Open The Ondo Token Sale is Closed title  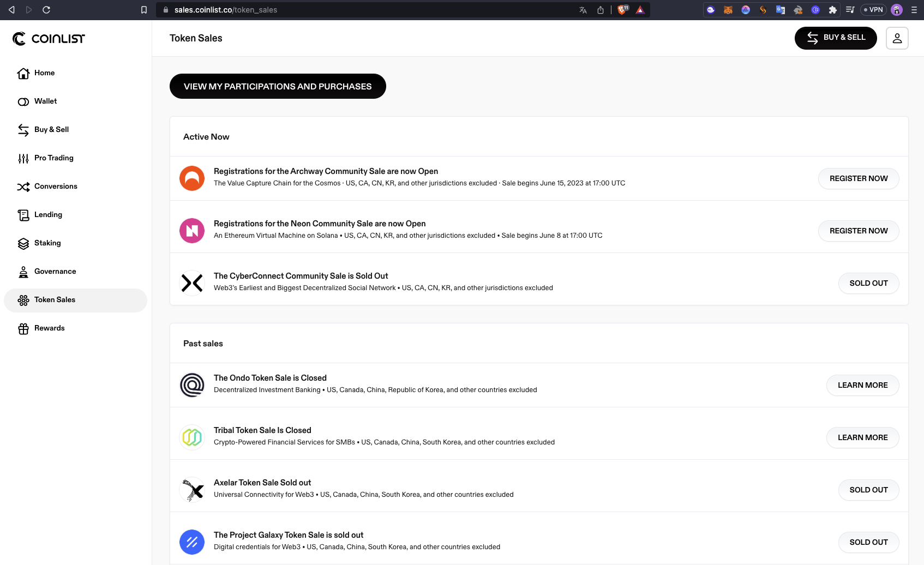point(270,378)
